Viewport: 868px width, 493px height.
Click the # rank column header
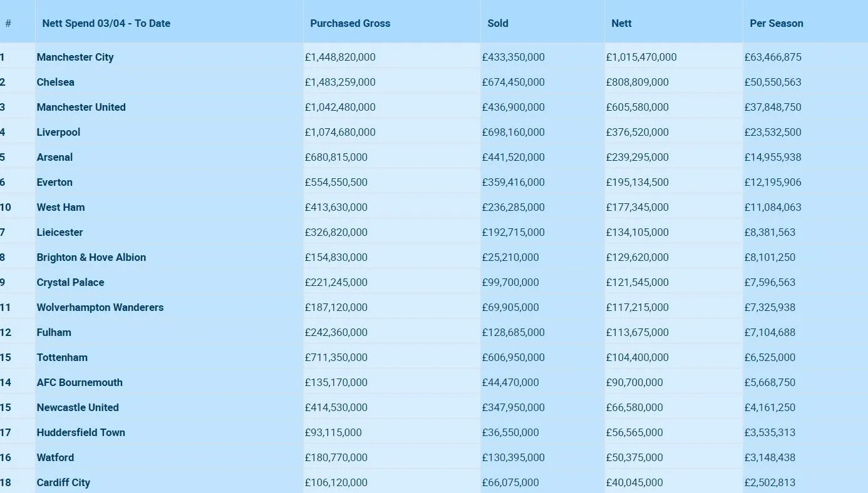[x=8, y=23]
